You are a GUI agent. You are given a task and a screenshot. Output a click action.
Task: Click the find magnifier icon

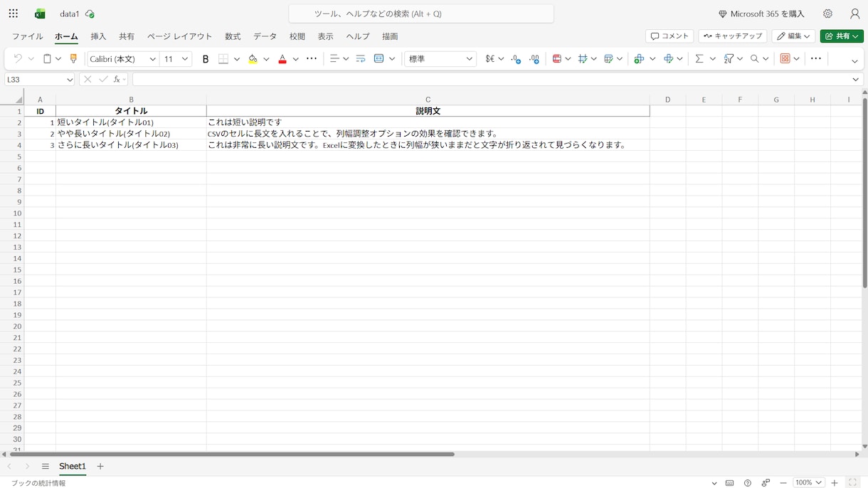click(x=755, y=59)
